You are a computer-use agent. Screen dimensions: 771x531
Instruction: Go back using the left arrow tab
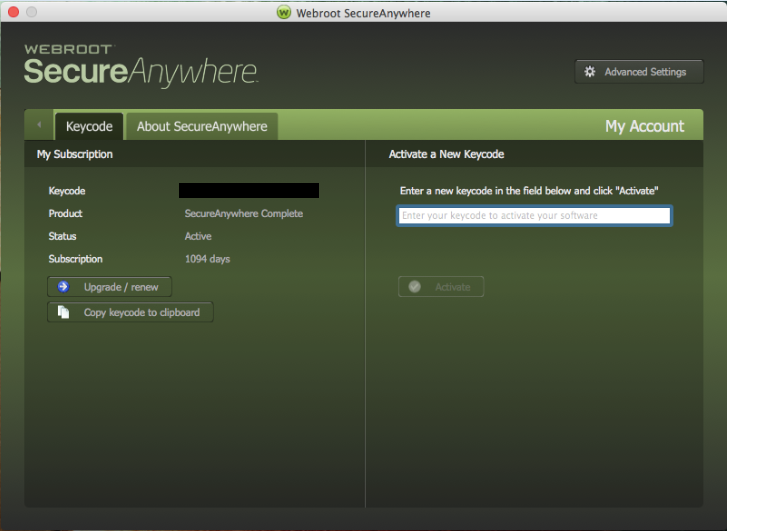coord(39,125)
